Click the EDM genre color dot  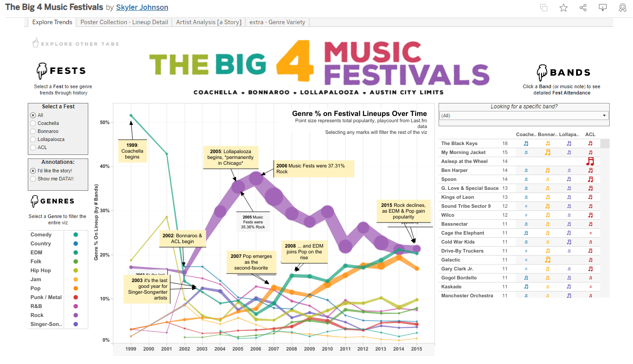[x=76, y=253]
